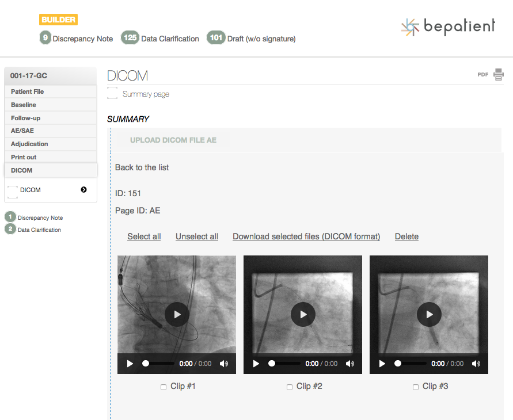Click the bepatient logo
513x420 pixels.
coord(448,27)
